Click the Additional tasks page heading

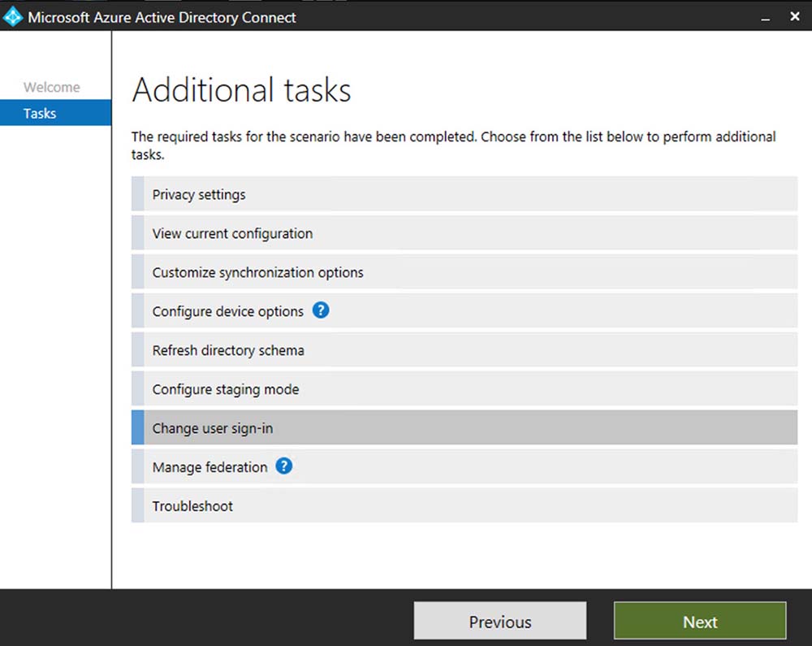point(241,89)
